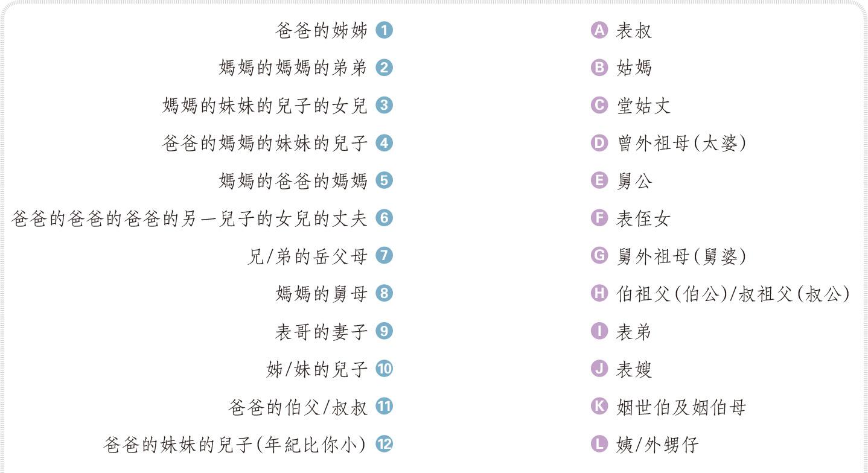Viewport: 868px width, 473px height.
Task: Select blue circle number 10
Action: point(384,369)
